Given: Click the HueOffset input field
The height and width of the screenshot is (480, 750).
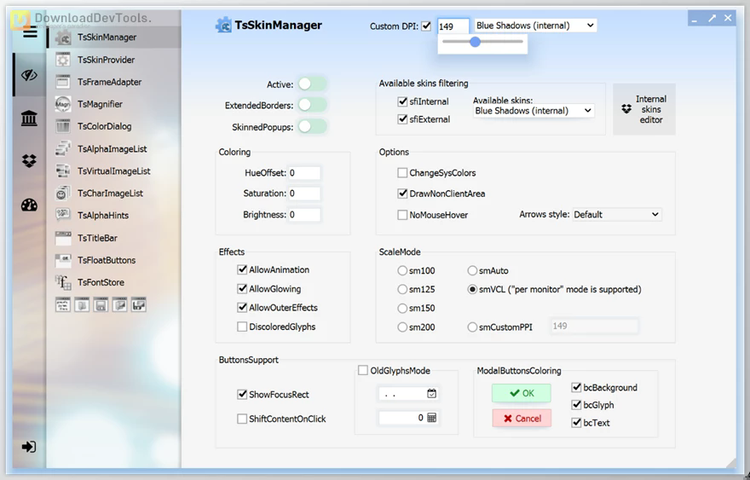Looking at the screenshot, I should (x=304, y=173).
